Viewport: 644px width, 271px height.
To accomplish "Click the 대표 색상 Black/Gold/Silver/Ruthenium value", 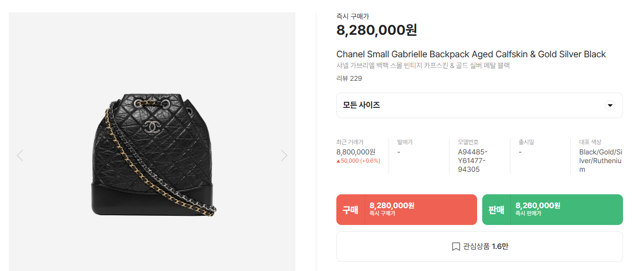I will tap(600, 161).
